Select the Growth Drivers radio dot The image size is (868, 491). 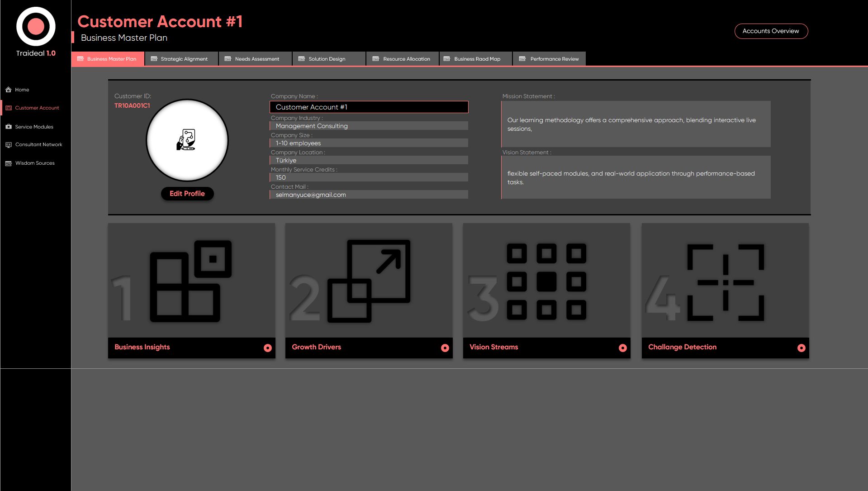445,348
